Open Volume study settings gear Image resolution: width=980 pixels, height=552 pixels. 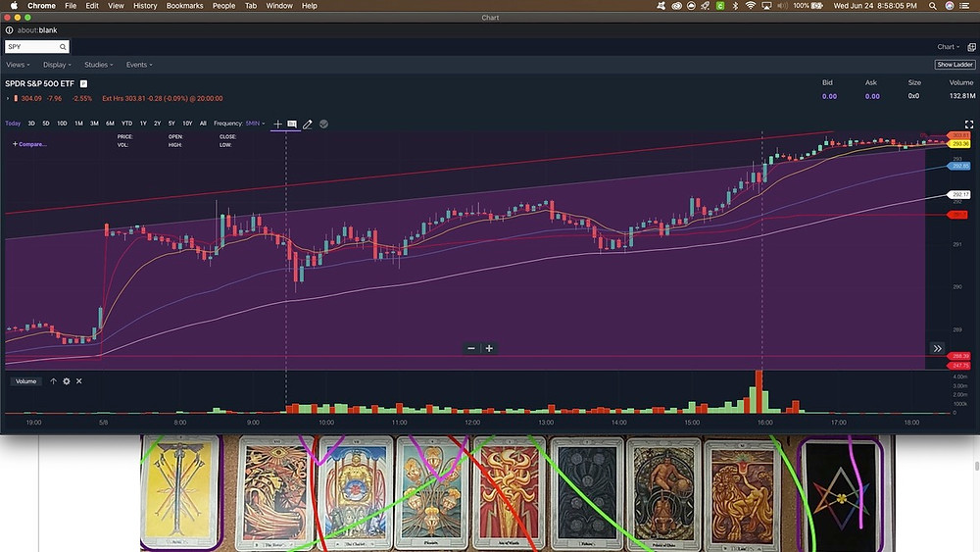pyautogui.click(x=67, y=381)
